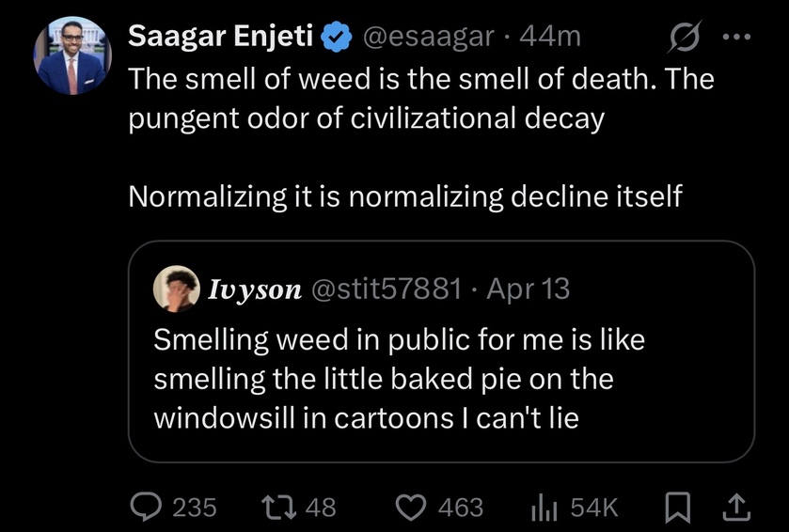
Task: Open the views analytics bar icon
Action: click(x=545, y=508)
